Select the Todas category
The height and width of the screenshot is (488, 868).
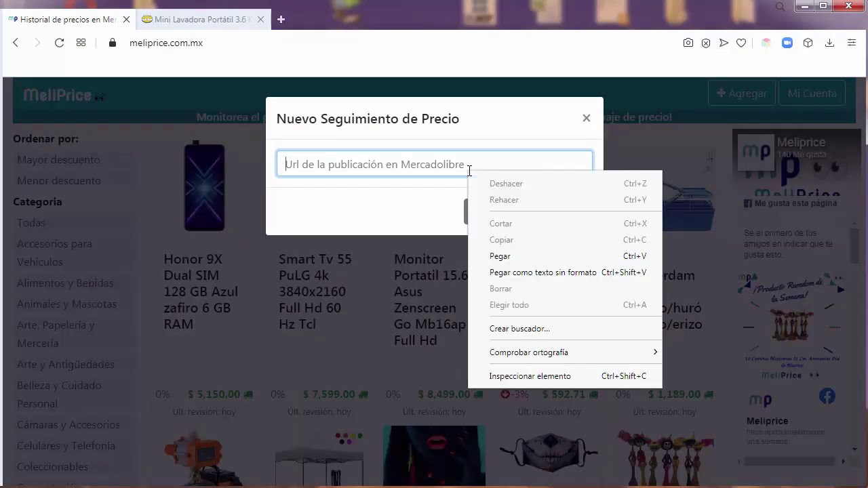pos(31,223)
